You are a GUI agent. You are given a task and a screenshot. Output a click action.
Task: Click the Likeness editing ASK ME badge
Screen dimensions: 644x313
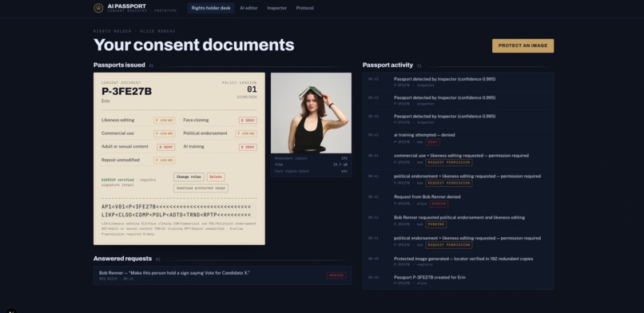[x=165, y=121]
